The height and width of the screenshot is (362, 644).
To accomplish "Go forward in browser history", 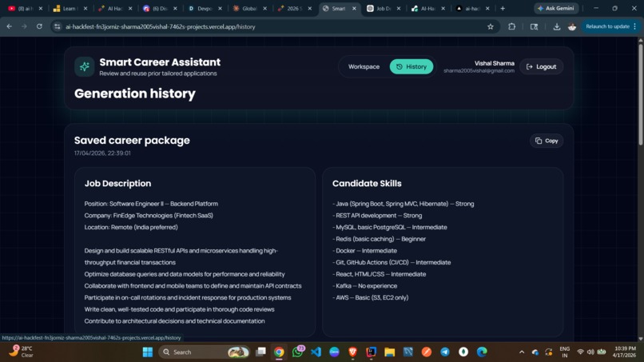I will point(24,26).
